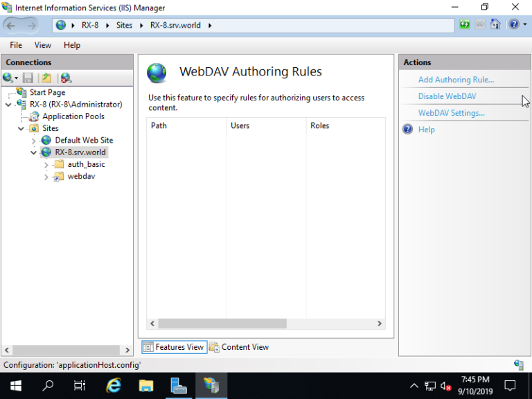Open Server Manager from taskbar
Image resolution: width=532 pixels, height=399 pixels.
point(179,385)
